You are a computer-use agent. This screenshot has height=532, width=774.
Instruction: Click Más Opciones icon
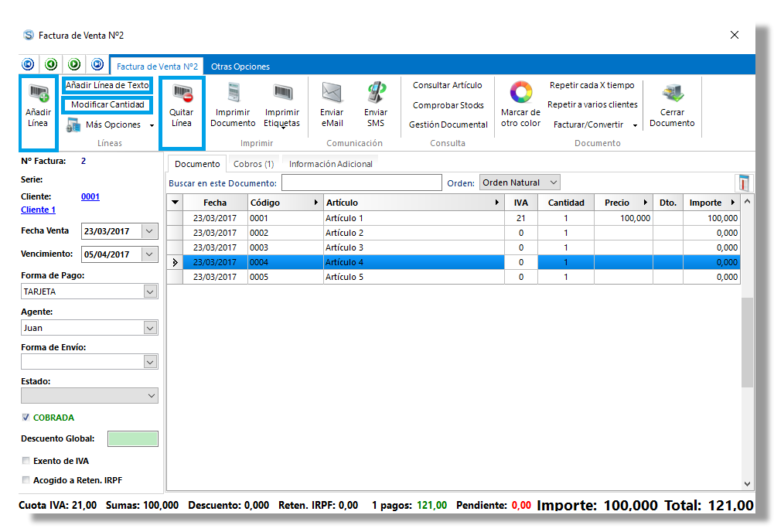click(73, 124)
